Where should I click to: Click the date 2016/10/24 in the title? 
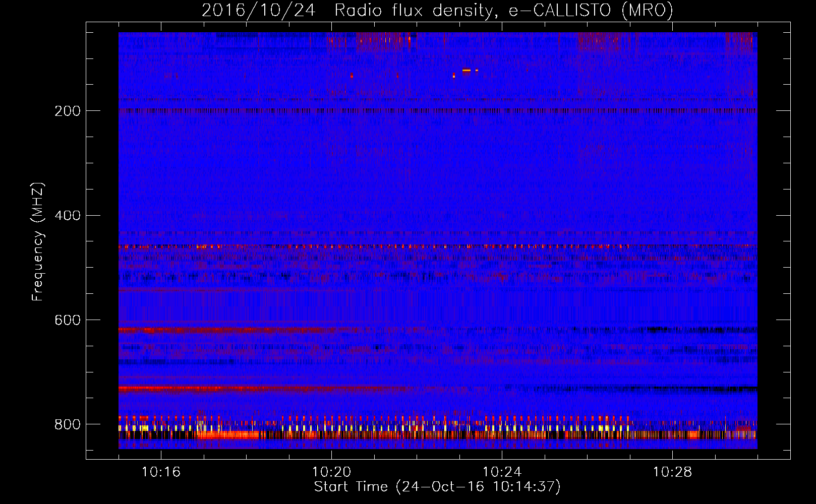259,10
